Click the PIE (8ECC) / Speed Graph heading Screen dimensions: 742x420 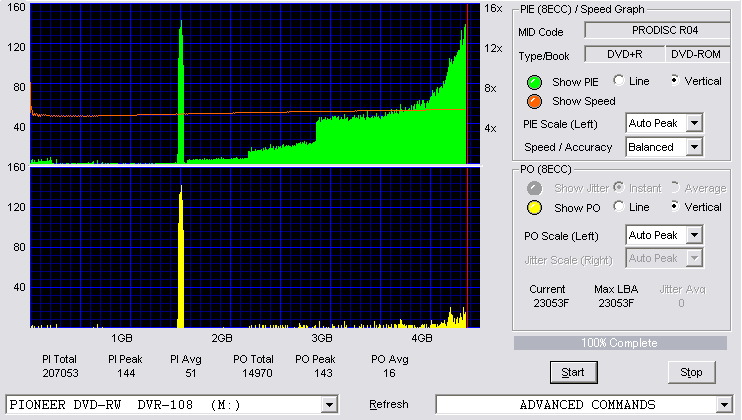pos(582,9)
